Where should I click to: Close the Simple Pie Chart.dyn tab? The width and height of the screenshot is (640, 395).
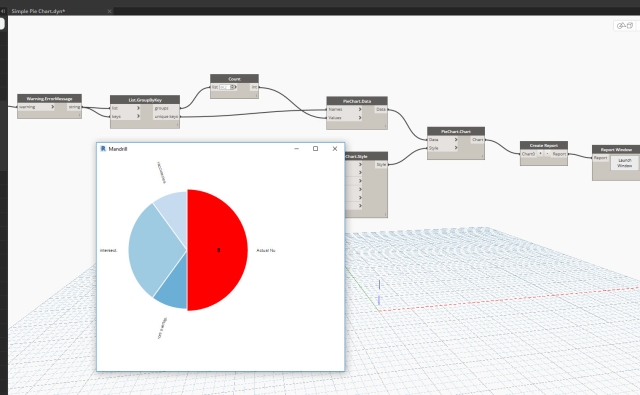click(109, 11)
